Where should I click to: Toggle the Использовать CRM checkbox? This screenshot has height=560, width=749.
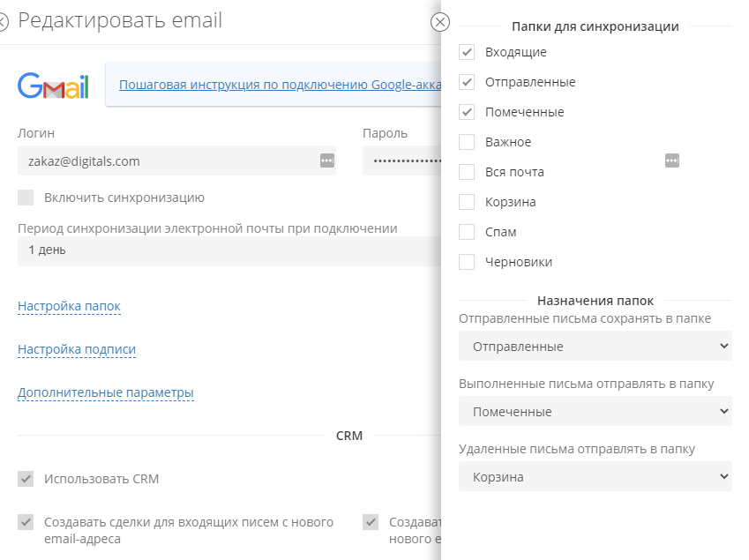[x=26, y=479]
